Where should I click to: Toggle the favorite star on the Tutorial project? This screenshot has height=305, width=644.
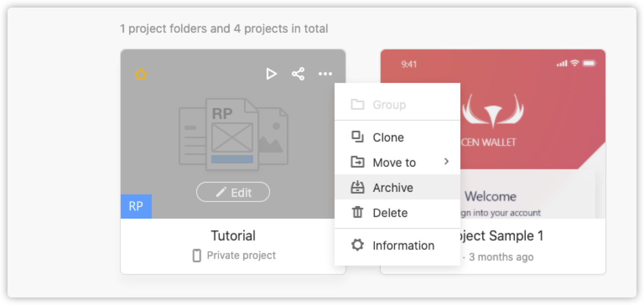point(140,74)
